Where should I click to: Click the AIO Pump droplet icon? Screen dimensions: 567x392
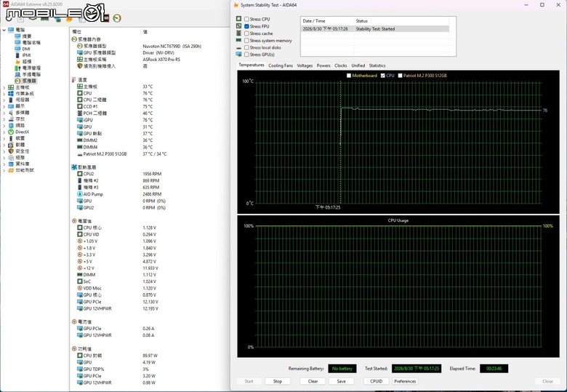[79, 194]
